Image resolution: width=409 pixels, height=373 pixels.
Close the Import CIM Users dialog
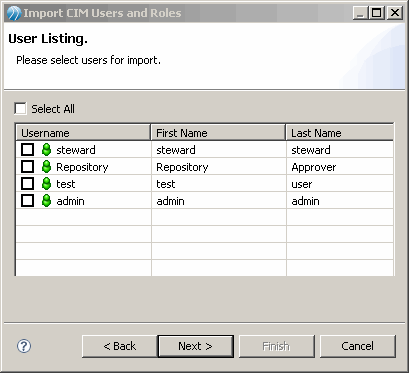tap(395, 13)
